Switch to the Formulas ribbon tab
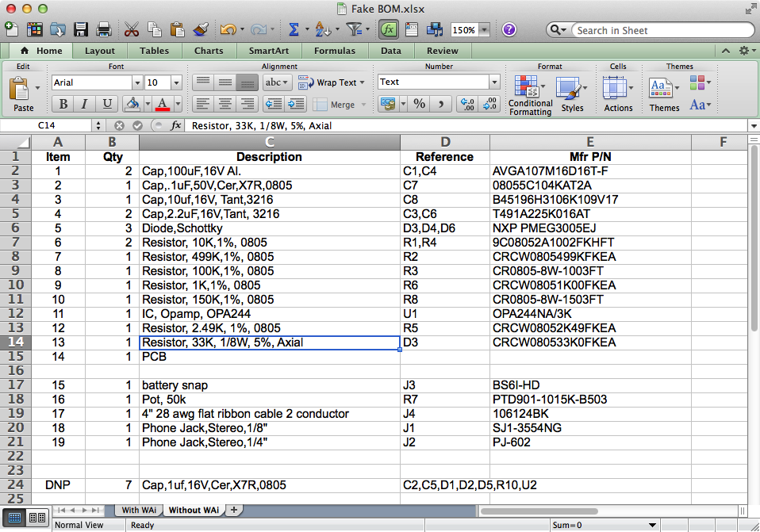This screenshot has height=532, width=760. click(x=334, y=51)
